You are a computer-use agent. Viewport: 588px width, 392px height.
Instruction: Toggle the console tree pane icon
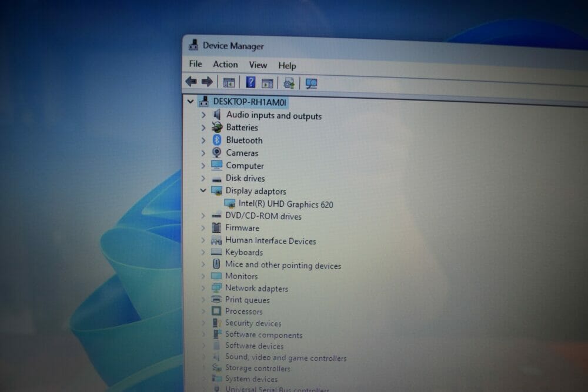[x=229, y=82]
